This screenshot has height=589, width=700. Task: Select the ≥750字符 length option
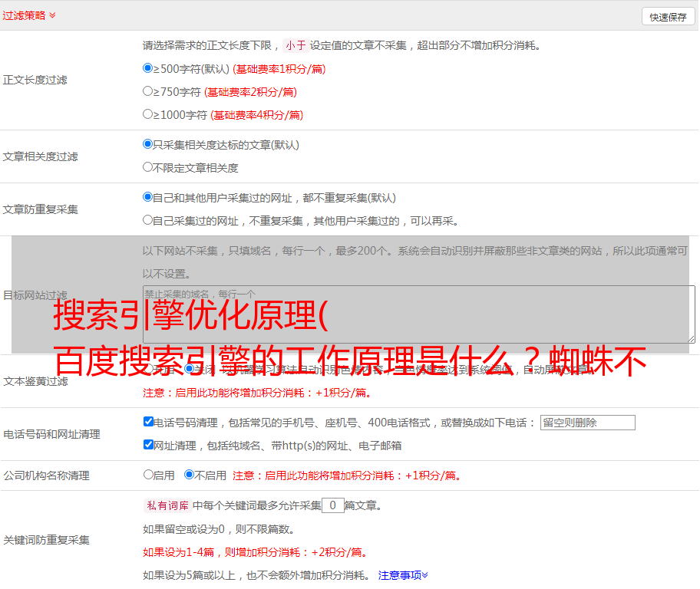pos(148,91)
